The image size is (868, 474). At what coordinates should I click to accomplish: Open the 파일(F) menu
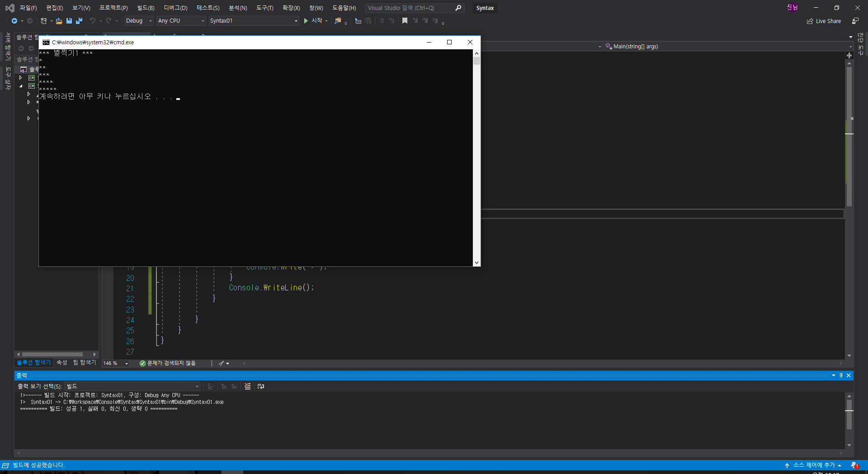28,8
